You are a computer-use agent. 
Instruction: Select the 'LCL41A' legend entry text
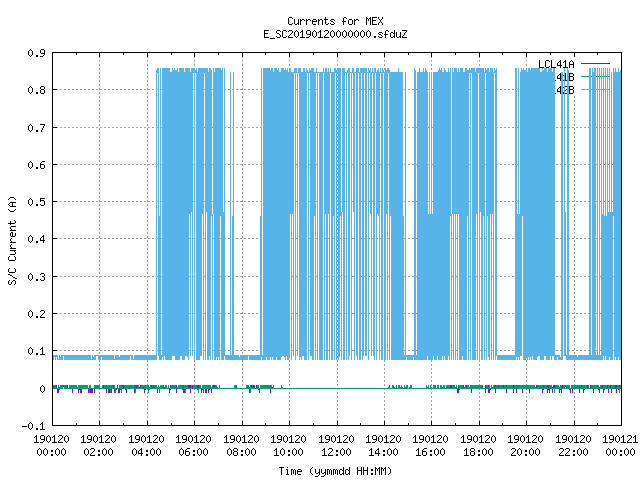tap(556, 64)
